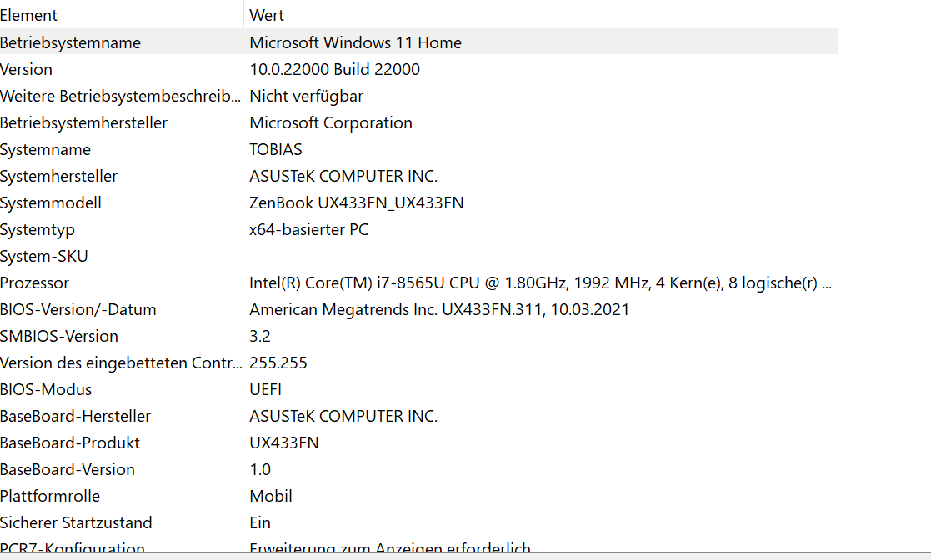Click the Prozessor Intel Core i7-8565U value
The height and width of the screenshot is (560, 931).
[x=540, y=282]
